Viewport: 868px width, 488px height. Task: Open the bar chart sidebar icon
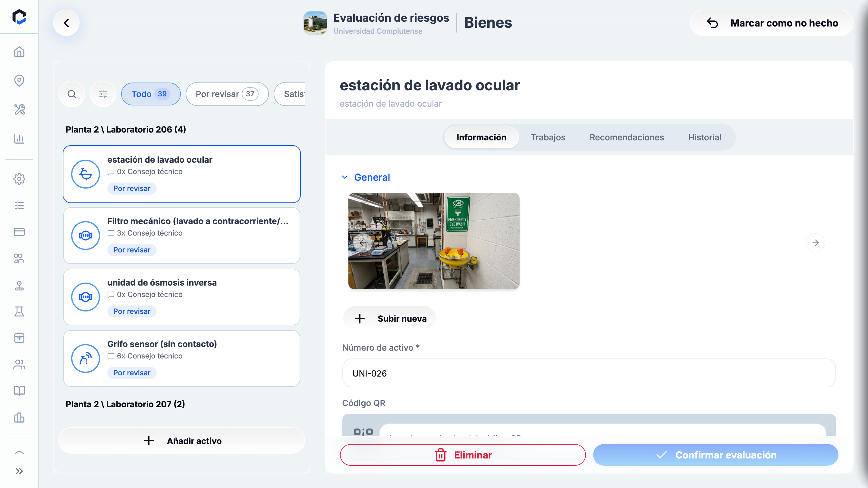(19, 139)
